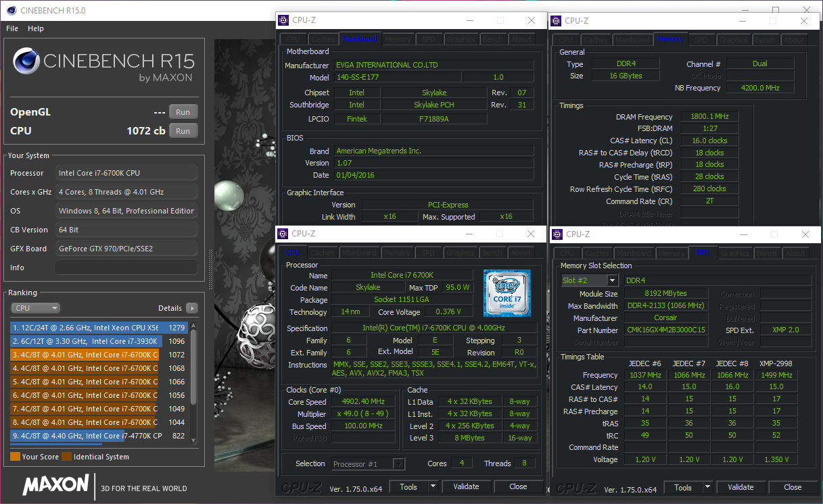Click the Details label in Ranking
823x504 pixels.
[170, 308]
